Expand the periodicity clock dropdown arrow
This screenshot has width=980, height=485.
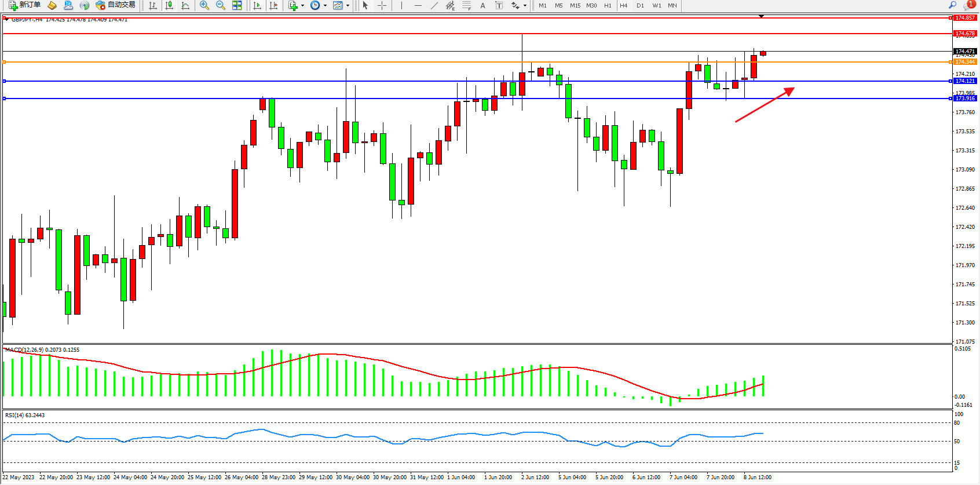point(325,6)
